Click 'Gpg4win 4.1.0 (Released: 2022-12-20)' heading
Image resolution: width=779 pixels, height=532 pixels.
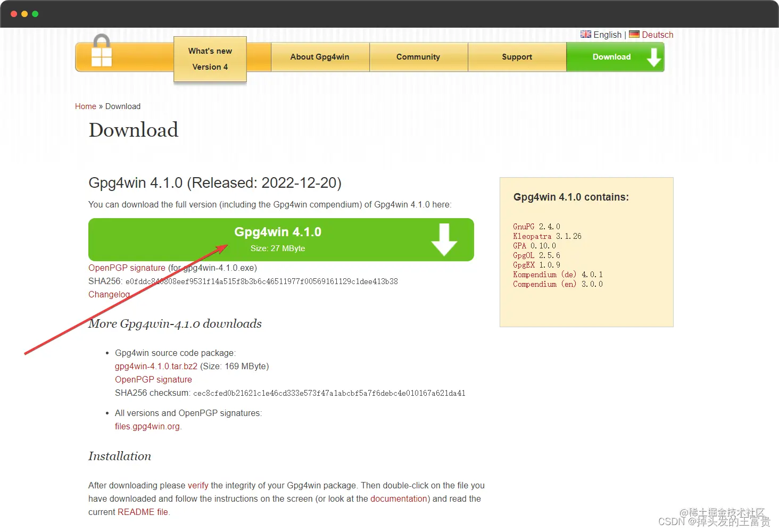click(x=215, y=182)
